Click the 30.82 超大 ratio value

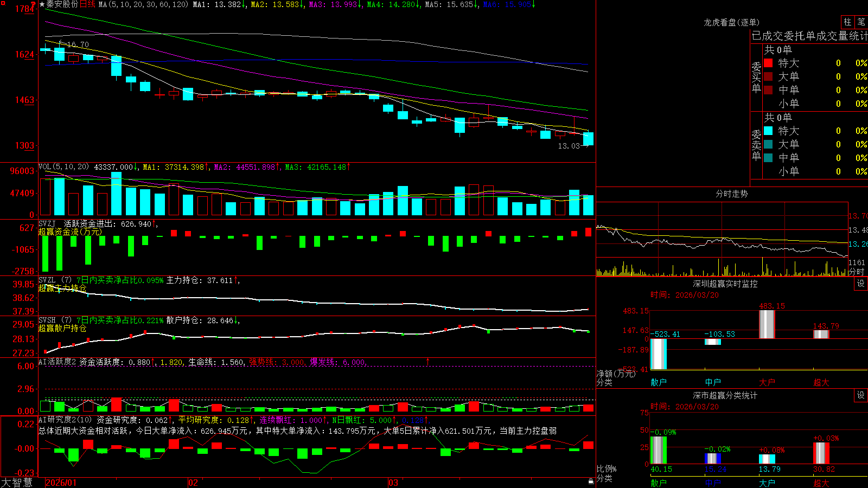pos(824,469)
